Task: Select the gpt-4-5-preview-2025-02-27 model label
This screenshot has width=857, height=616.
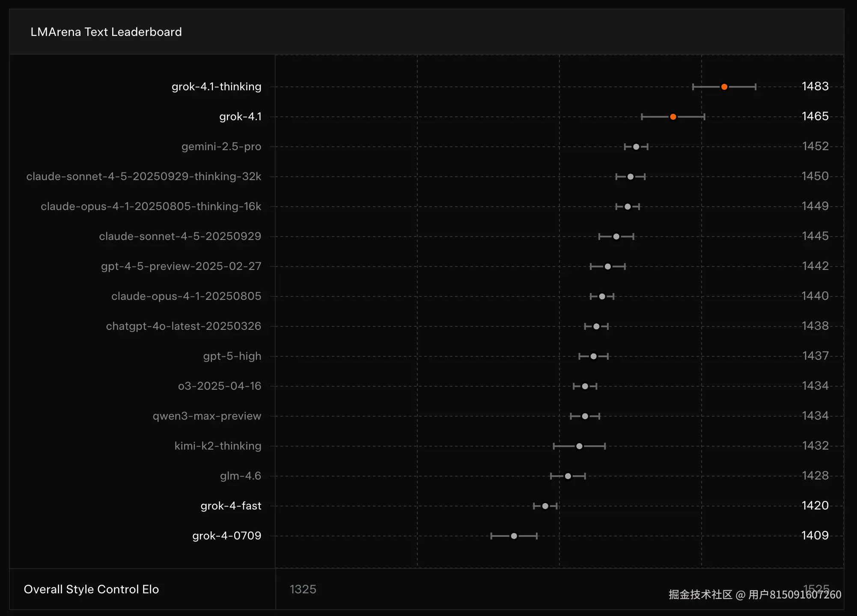Action: pos(181,267)
